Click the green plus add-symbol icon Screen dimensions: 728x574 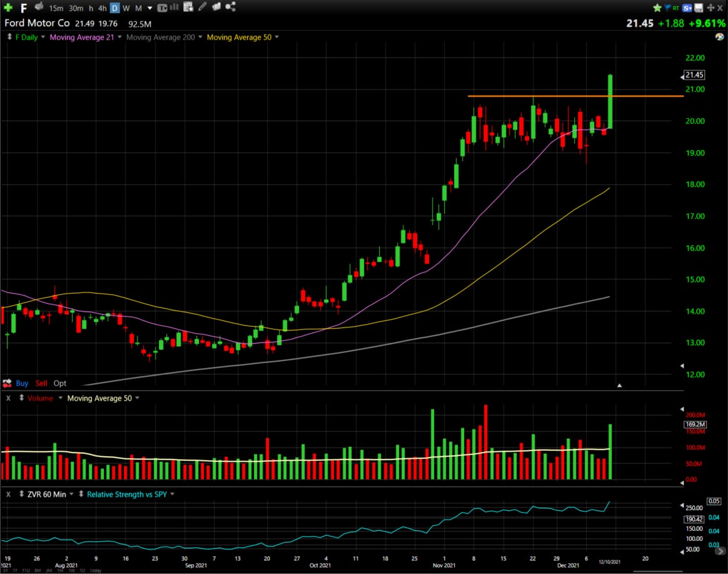[x=8, y=8]
